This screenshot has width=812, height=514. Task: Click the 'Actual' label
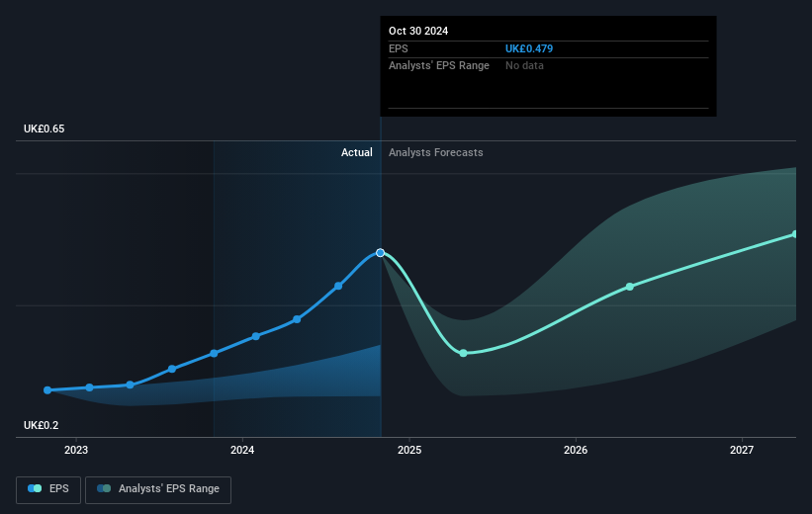coord(356,152)
